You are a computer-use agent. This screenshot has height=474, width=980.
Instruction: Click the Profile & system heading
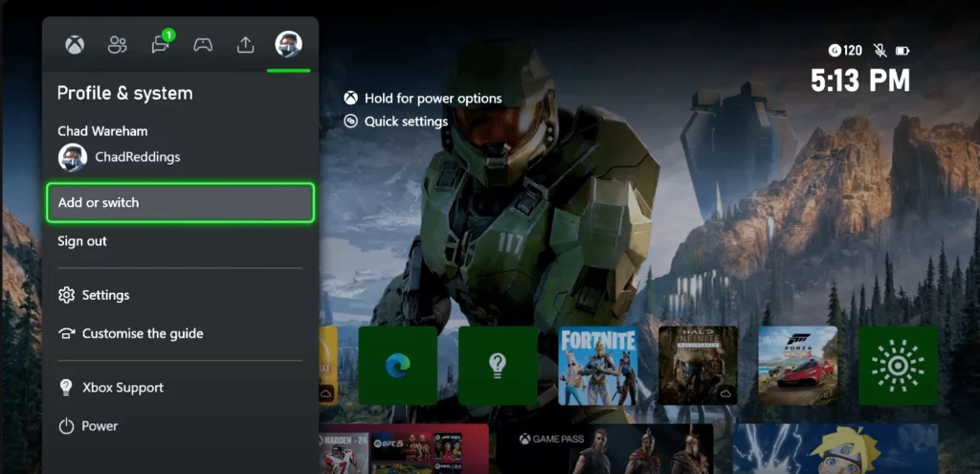coord(125,93)
